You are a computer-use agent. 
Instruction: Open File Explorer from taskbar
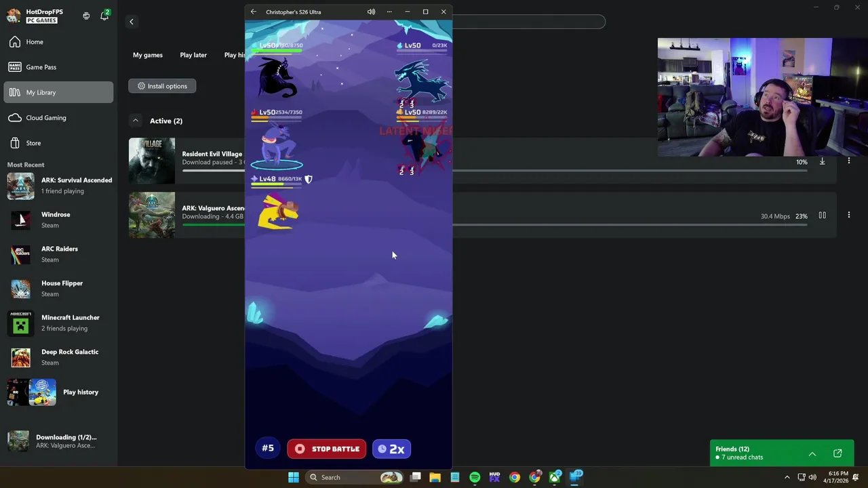pos(435,477)
